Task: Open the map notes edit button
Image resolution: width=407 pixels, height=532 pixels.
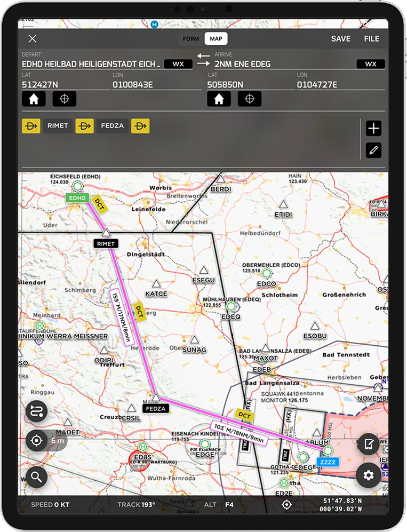Action: pos(369,444)
